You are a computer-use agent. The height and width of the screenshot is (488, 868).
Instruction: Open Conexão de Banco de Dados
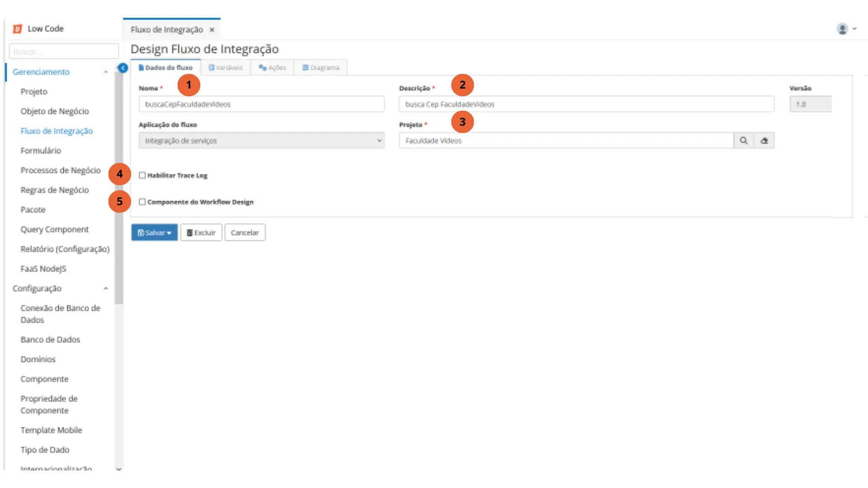60,314
